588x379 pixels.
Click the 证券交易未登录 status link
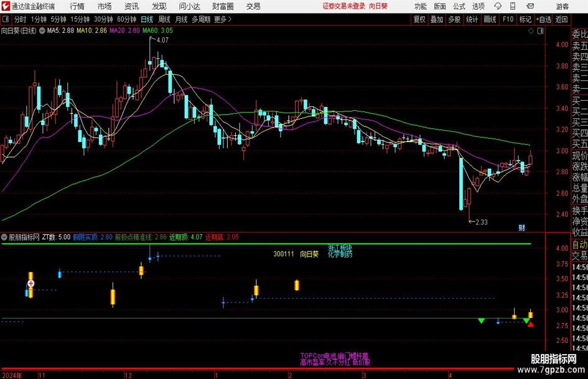tap(344, 6)
